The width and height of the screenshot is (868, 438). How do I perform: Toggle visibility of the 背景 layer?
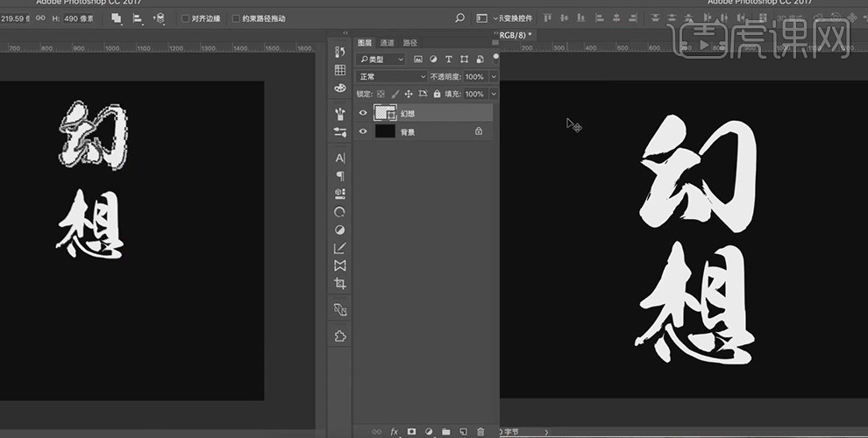(x=363, y=131)
